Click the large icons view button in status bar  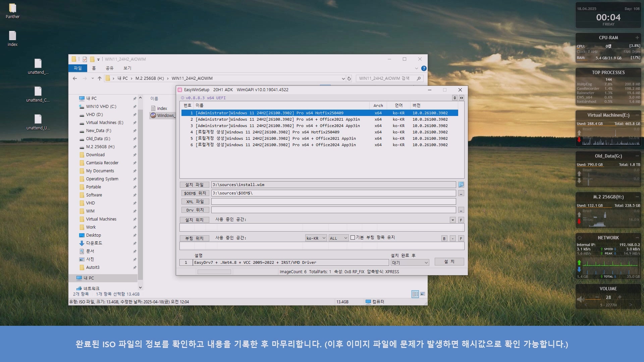423,294
